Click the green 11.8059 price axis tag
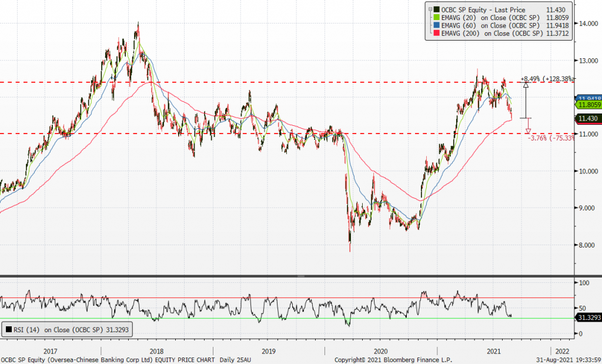 pos(588,105)
